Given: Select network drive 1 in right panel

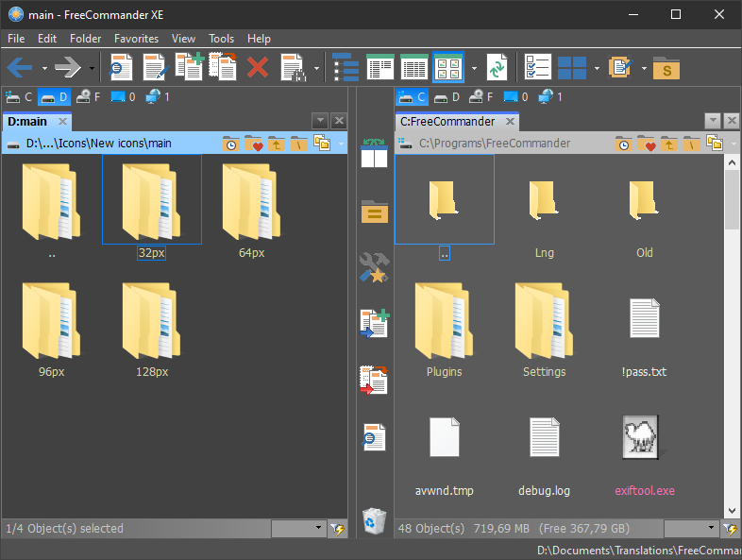Looking at the screenshot, I should click(549, 97).
